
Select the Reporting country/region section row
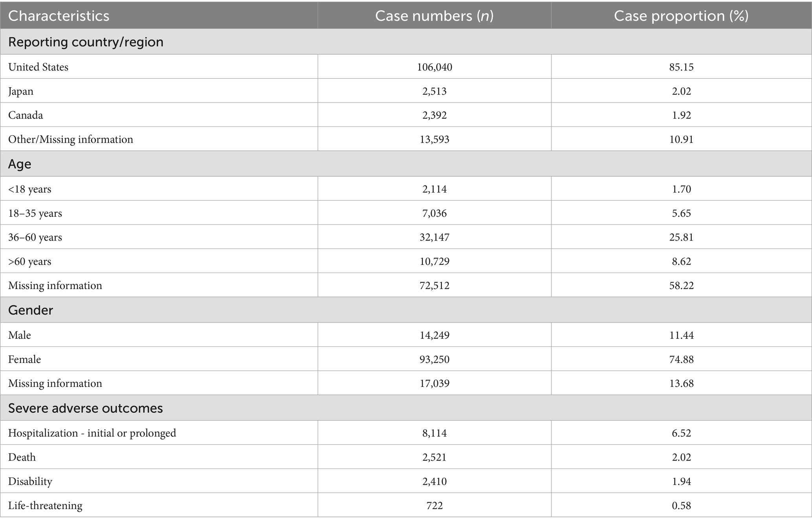86,42
